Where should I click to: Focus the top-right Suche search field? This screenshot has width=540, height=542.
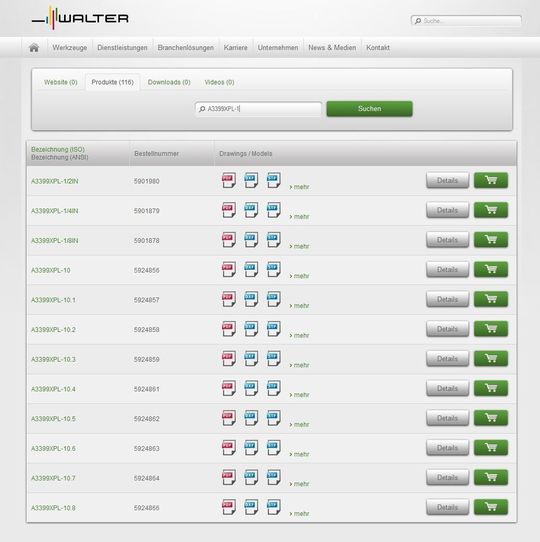coord(466,21)
